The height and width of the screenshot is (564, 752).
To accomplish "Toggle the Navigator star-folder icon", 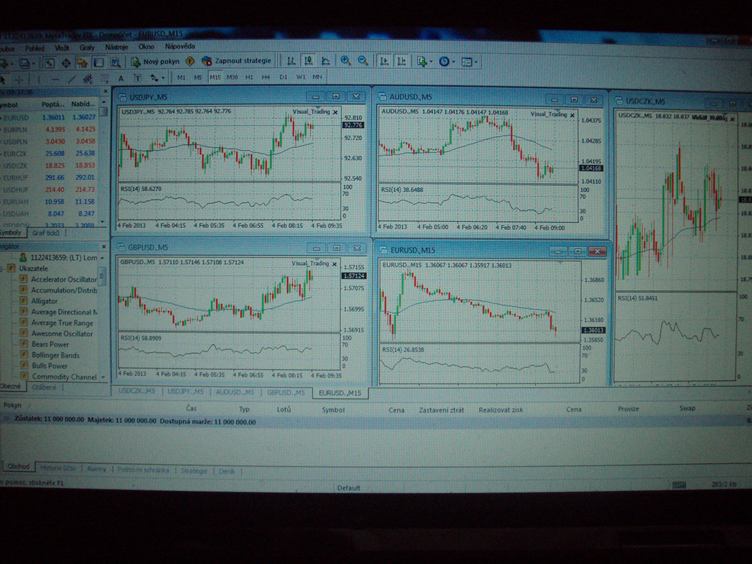I will pyautogui.click(x=82, y=63).
